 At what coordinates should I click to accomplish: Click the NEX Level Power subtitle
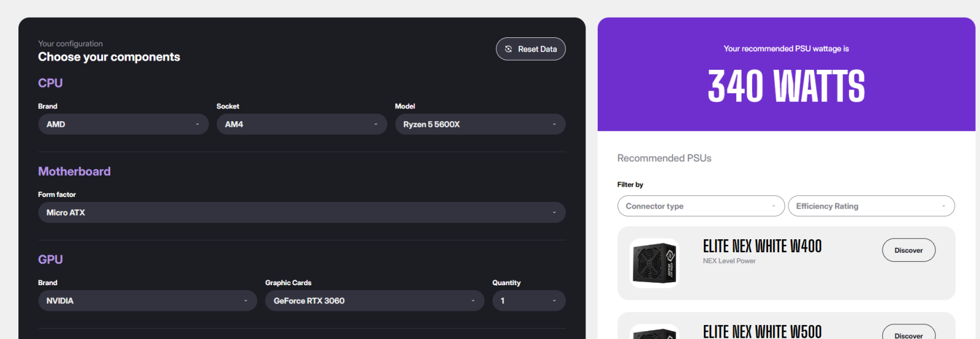pyautogui.click(x=729, y=261)
